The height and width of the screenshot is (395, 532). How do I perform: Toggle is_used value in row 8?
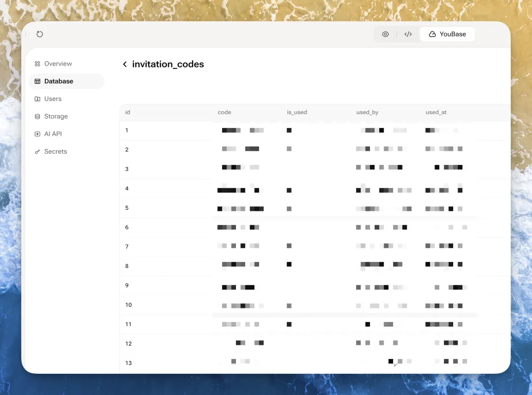pyautogui.click(x=289, y=264)
